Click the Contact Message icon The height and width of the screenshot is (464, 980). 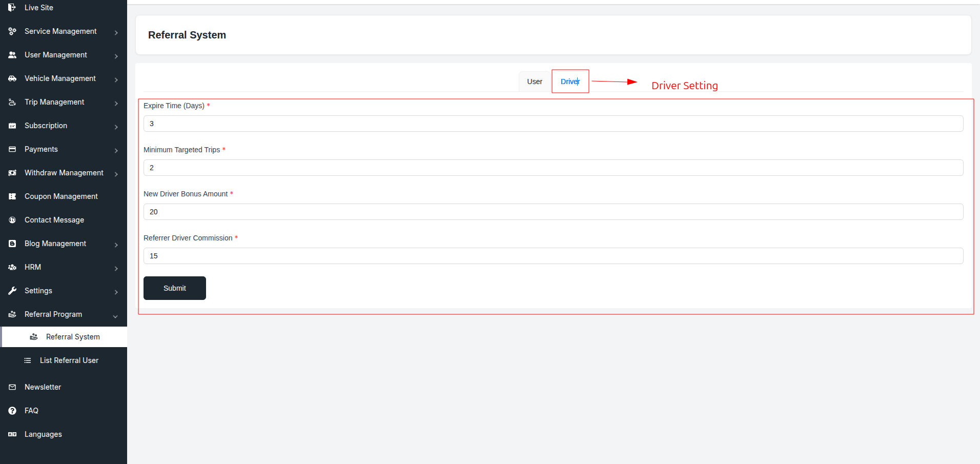pos(12,220)
